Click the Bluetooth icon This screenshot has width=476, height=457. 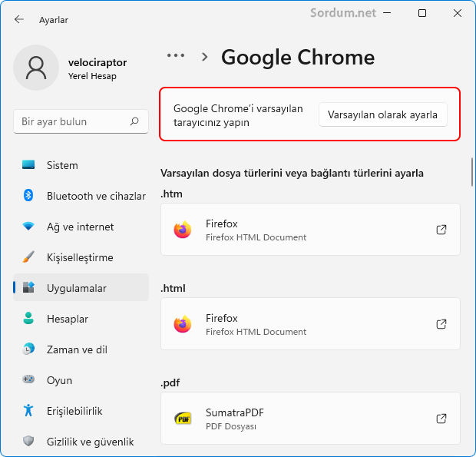(x=28, y=195)
